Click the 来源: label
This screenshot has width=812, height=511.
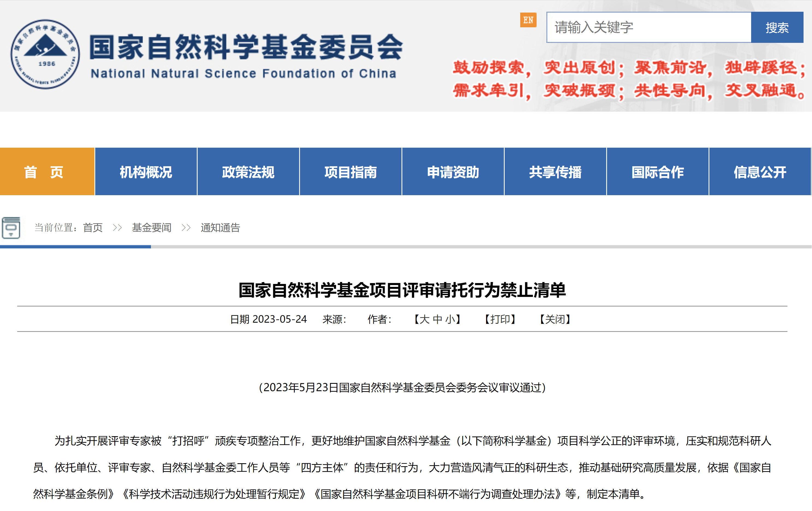(334, 319)
